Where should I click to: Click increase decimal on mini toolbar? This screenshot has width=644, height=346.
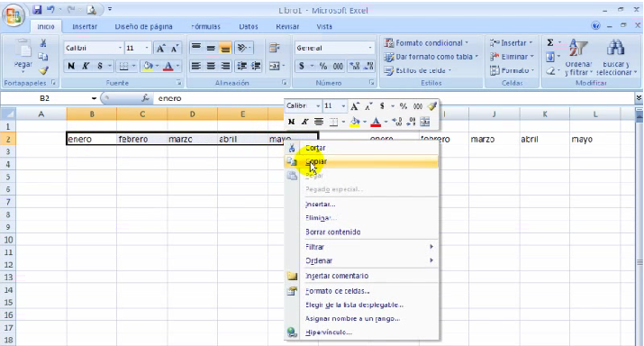(397, 122)
